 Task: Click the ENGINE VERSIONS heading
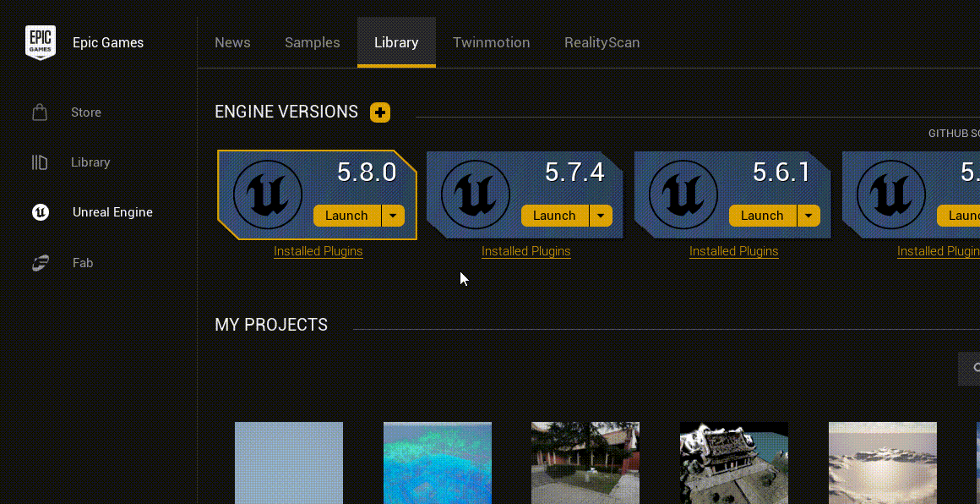[x=286, y=112]
